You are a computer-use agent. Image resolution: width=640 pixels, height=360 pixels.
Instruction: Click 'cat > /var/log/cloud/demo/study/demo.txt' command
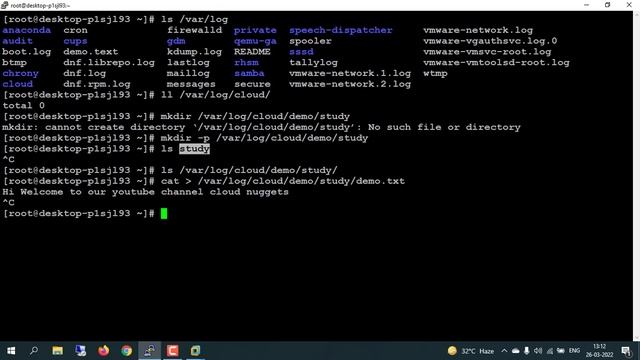(282, 181)
